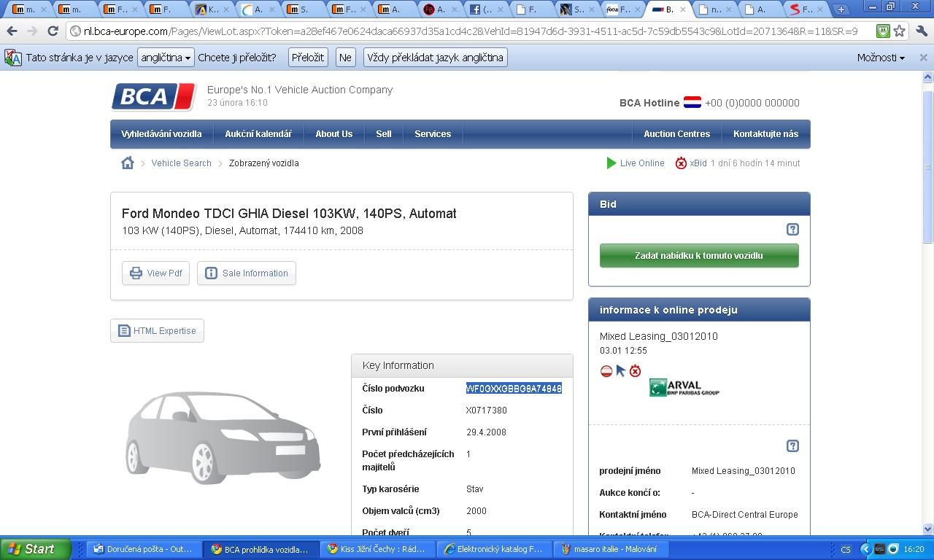Click the browser back arrow
The height and width of the screenshot is (560, 934).
[x=12, y=31]
